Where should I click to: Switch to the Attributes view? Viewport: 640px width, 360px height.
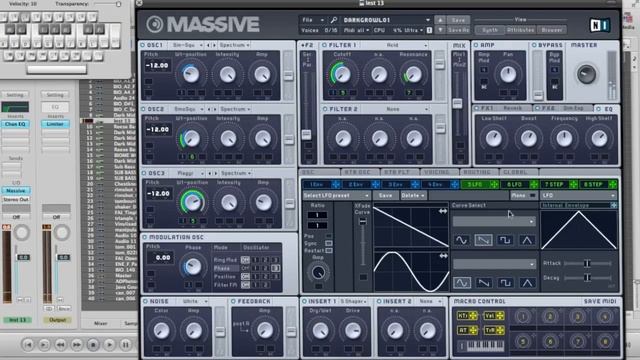pos(520,30)
